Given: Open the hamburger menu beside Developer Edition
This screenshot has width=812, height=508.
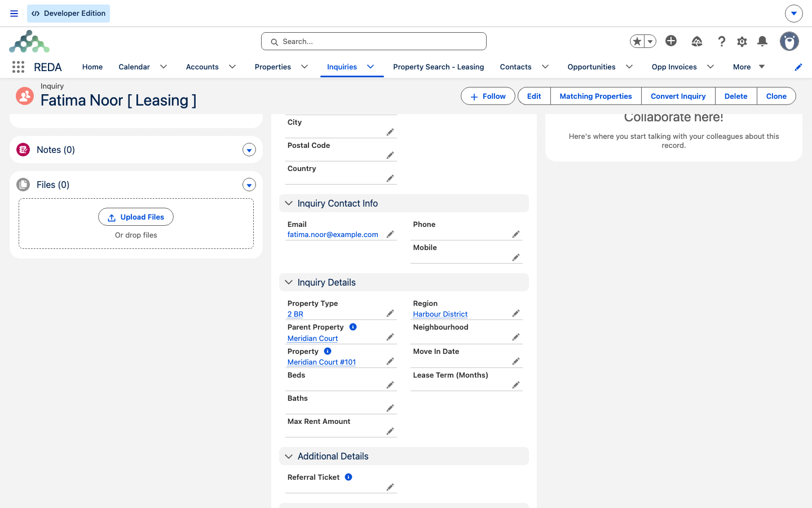Looking at the screenshot, I should (x=14, y=14).
